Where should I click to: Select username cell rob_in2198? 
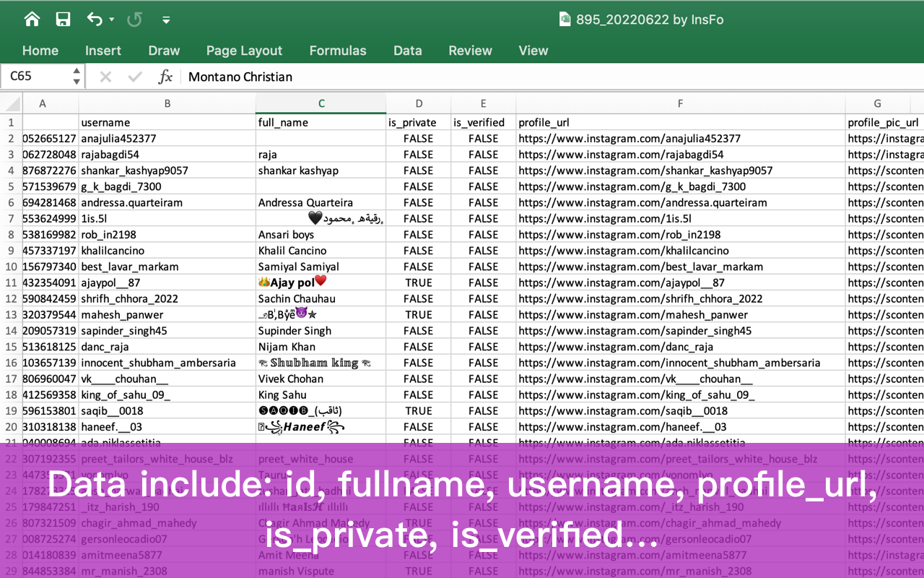pos(167,235)
